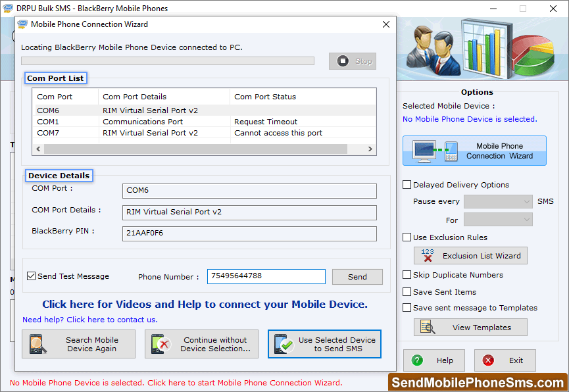Click the COM Port Details field
569x392 pixels.
pyautogui.click(x=249, y=212)
